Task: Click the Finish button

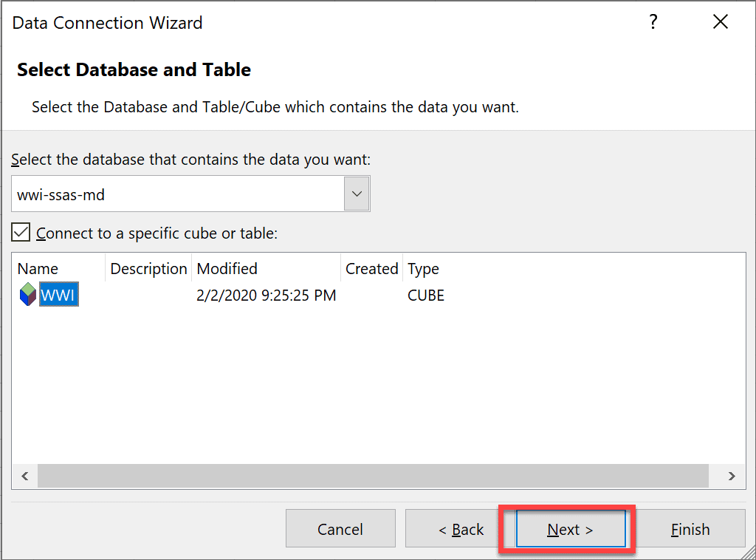Action: point(690,529)
